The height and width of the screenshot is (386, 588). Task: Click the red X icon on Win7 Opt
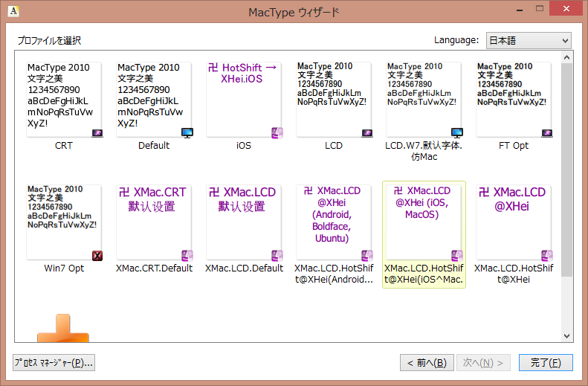(x=97, y=256)
